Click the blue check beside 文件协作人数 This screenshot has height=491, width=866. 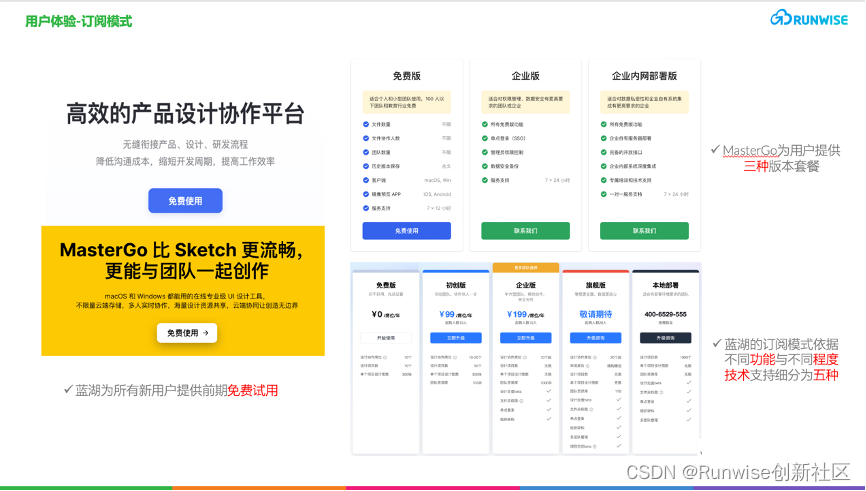(366, 138)
